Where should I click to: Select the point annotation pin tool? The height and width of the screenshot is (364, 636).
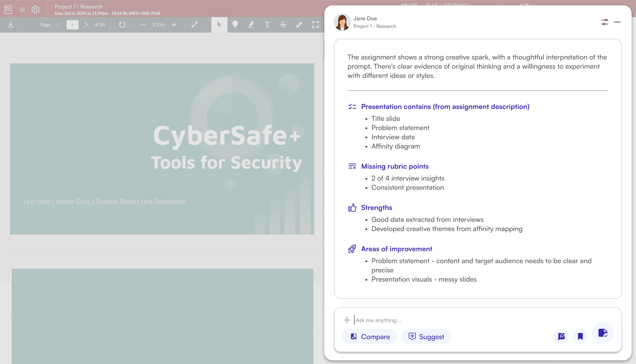pos(235,25)
